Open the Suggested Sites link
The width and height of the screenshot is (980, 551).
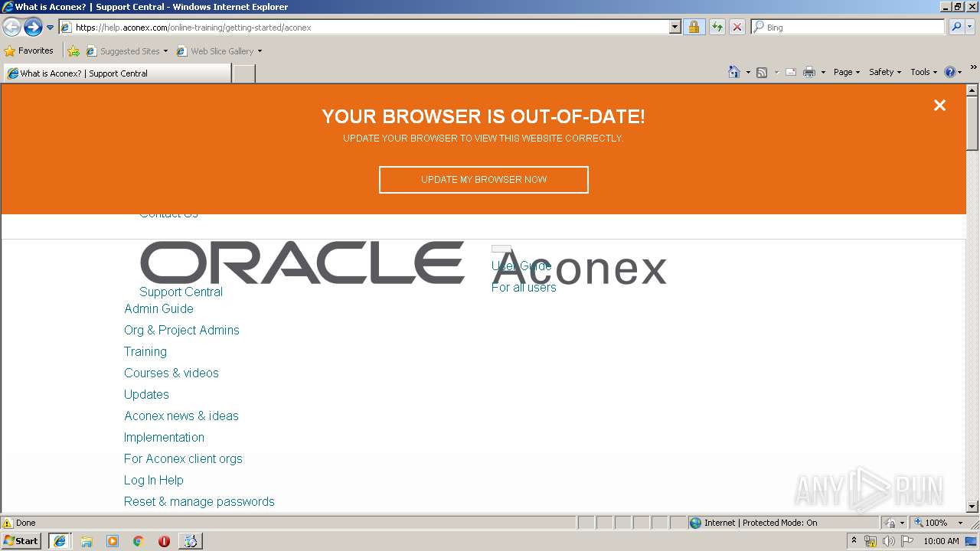[x=126, y=51]
